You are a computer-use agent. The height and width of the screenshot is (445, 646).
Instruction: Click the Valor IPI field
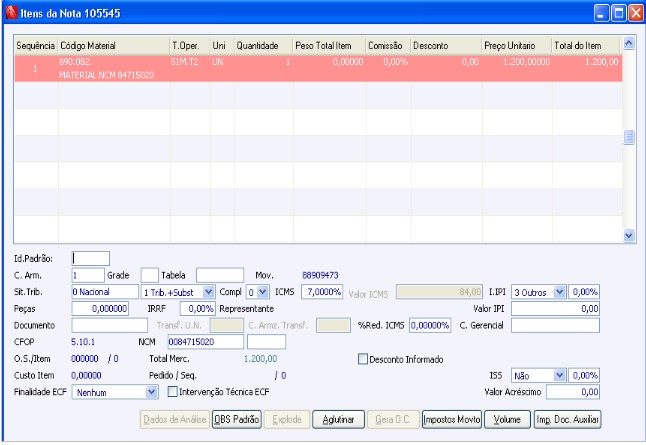[555, 309]
